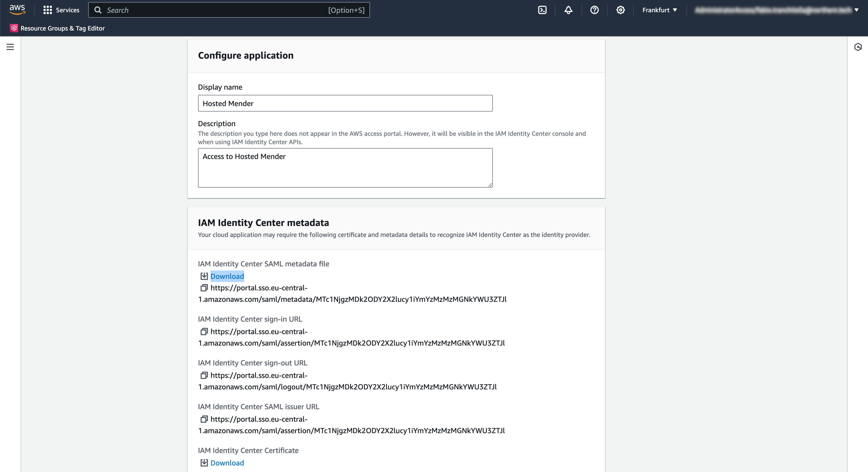Open AWS CloudShell terminal icon
868x472 pixels.
[542, 10]
